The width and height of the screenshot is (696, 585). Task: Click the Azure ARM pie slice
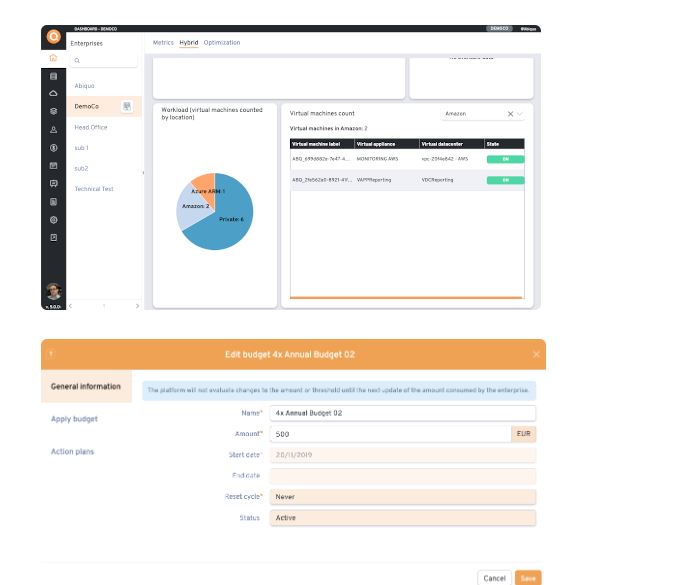coord(206,182)
